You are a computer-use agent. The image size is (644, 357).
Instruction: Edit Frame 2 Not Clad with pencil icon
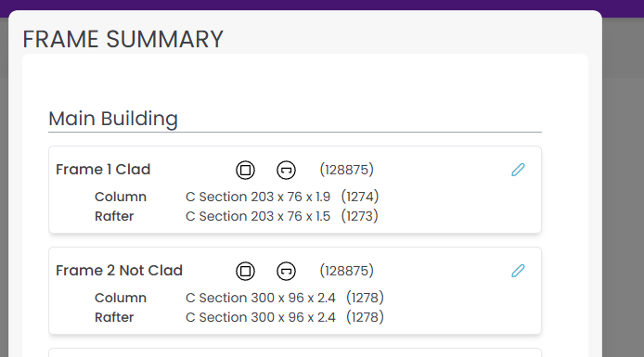518,271
